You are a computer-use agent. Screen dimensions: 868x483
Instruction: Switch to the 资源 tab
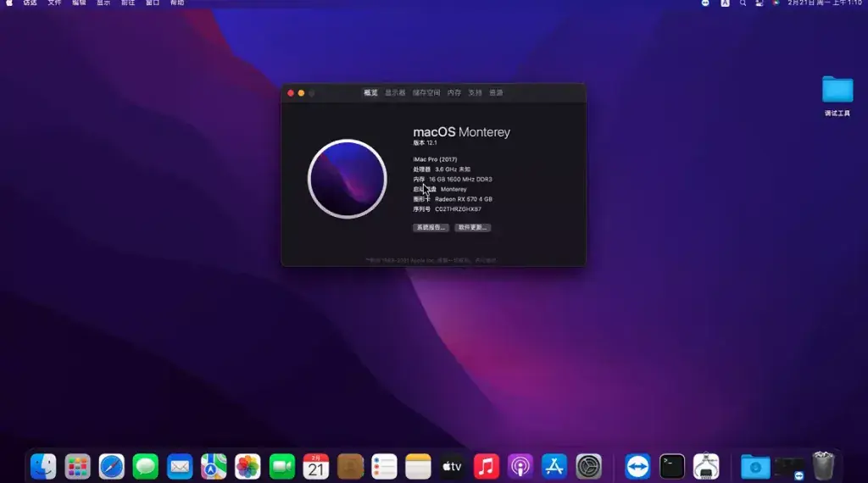[x=496, y=93]
